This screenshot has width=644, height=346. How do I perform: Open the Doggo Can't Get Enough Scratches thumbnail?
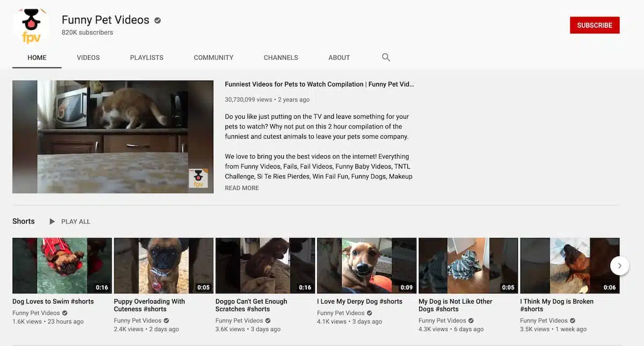coord(265,265)
